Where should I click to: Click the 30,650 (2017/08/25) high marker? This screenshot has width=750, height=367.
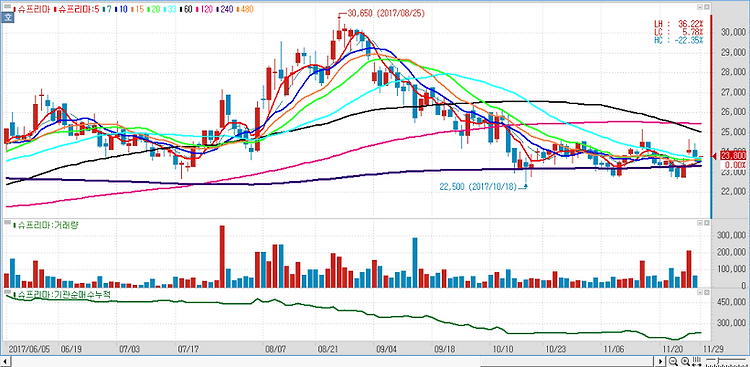tap(386, 14)
